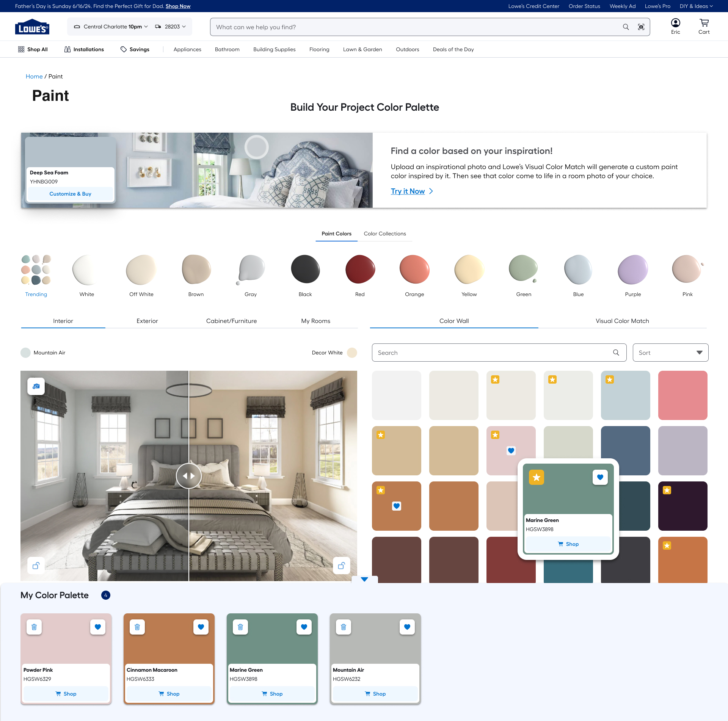Click the Lowe's logo
This screenshot has width=728, height=721.
click(x=32, y=27)
